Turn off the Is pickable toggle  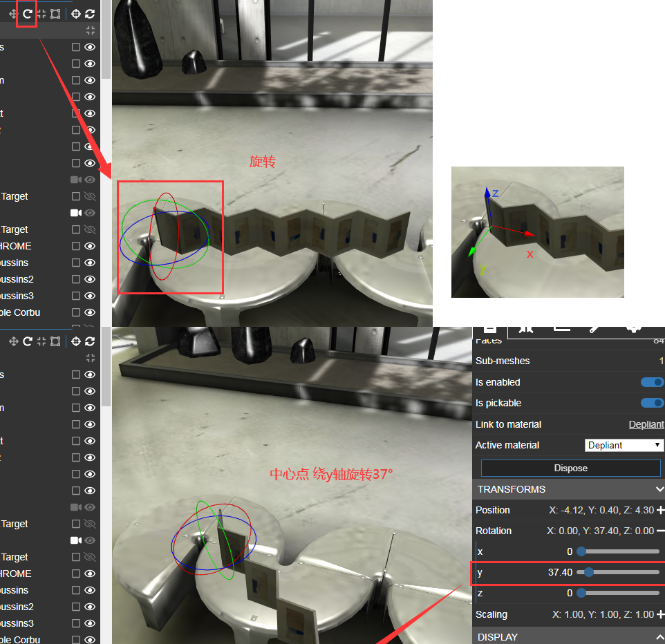652,403
